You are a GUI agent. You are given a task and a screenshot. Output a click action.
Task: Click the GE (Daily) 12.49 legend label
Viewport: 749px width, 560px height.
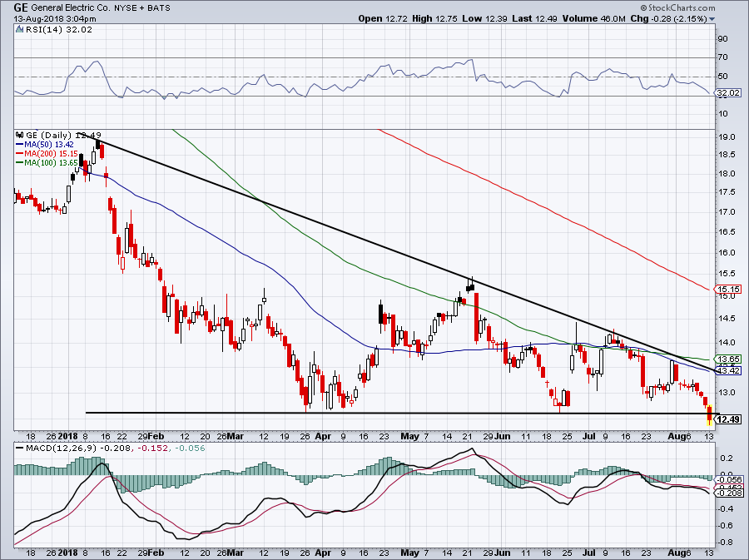click(x=63, y=135)
